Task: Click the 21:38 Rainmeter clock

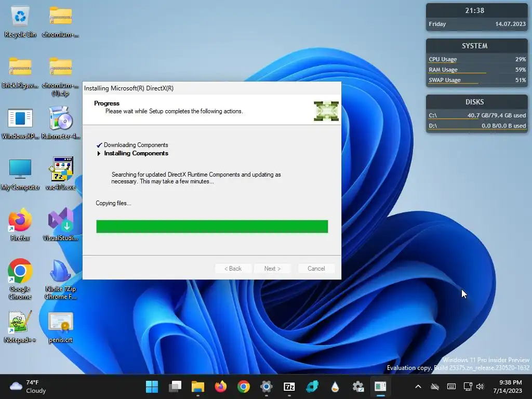Action: tap(475, 10)
